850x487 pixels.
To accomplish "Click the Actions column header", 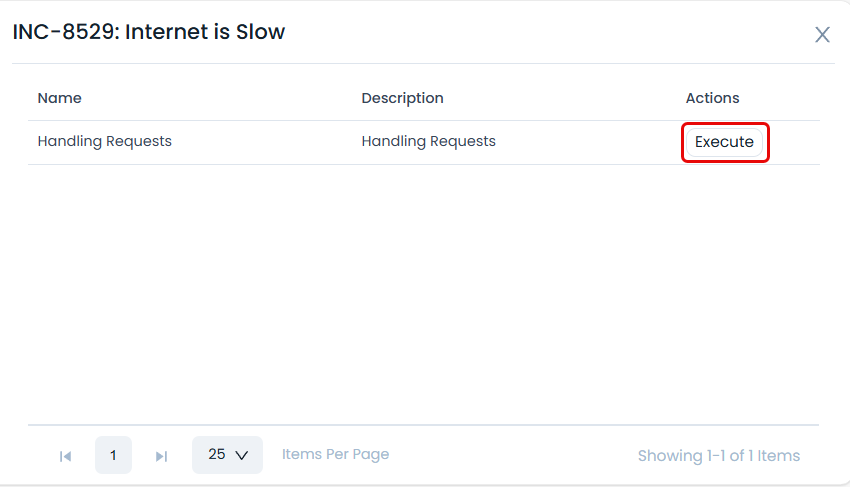I will coord(712,98).
